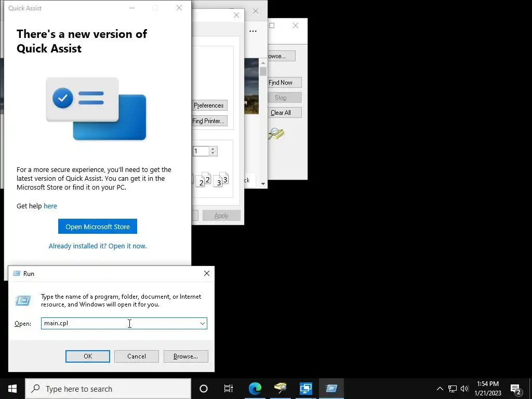Open the 'here' help link
This screenshot has width=532, height=399.
50,206
